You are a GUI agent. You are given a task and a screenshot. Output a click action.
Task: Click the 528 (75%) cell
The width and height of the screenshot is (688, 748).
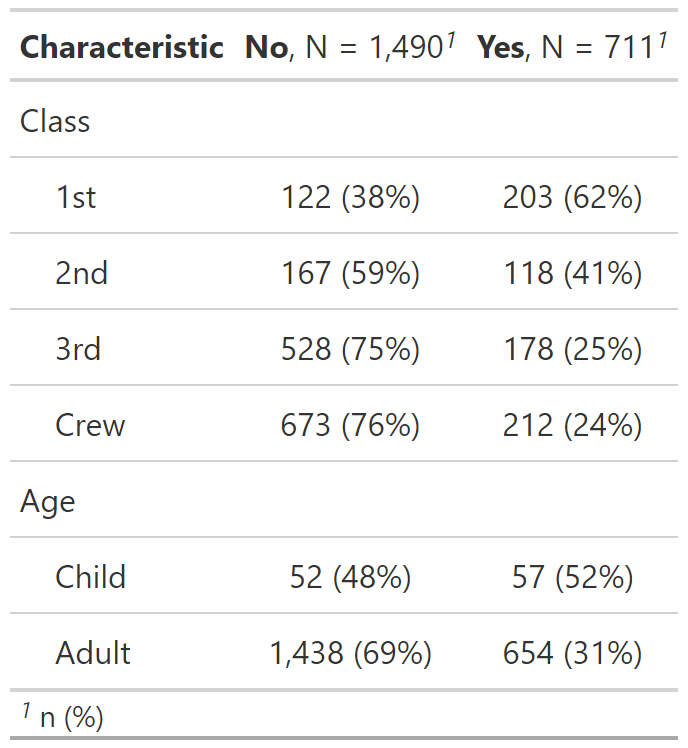(x=350, y=349)
